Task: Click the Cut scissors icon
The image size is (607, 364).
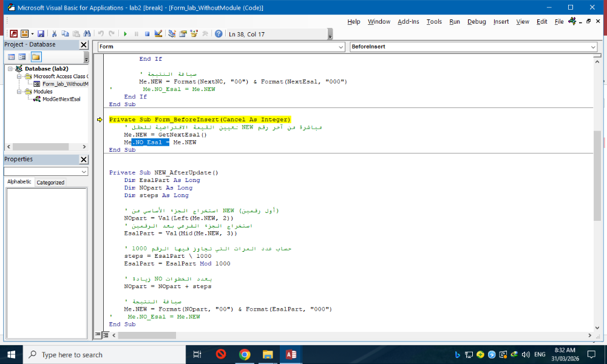Action: tap(55, 34)
